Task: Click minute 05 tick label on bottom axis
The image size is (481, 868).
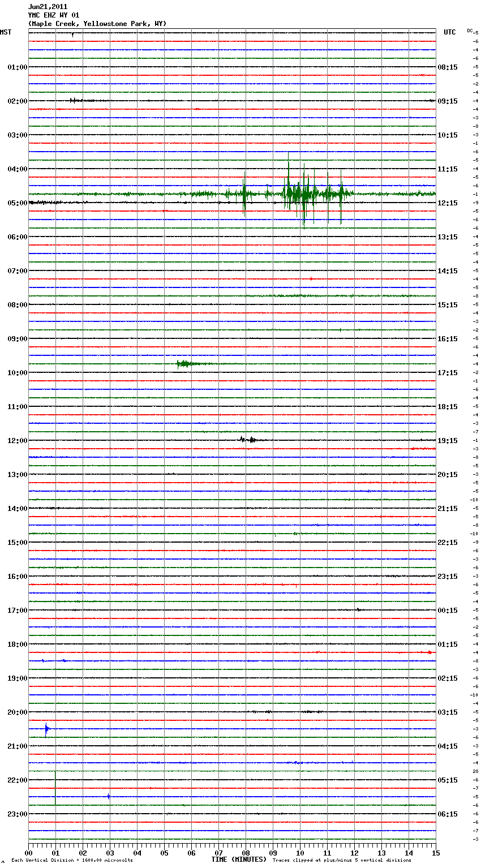Action: (x=164, y=853)
